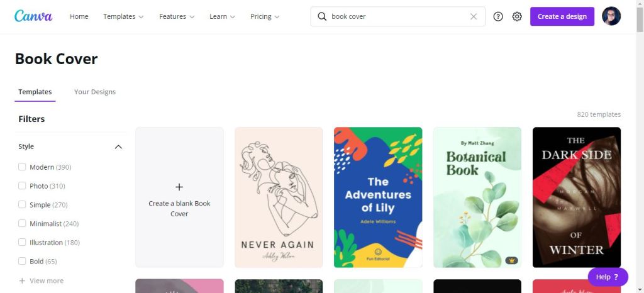Click the search magnifier icon
The height and width of the screenshot is (293, 644).
(322, 16)
